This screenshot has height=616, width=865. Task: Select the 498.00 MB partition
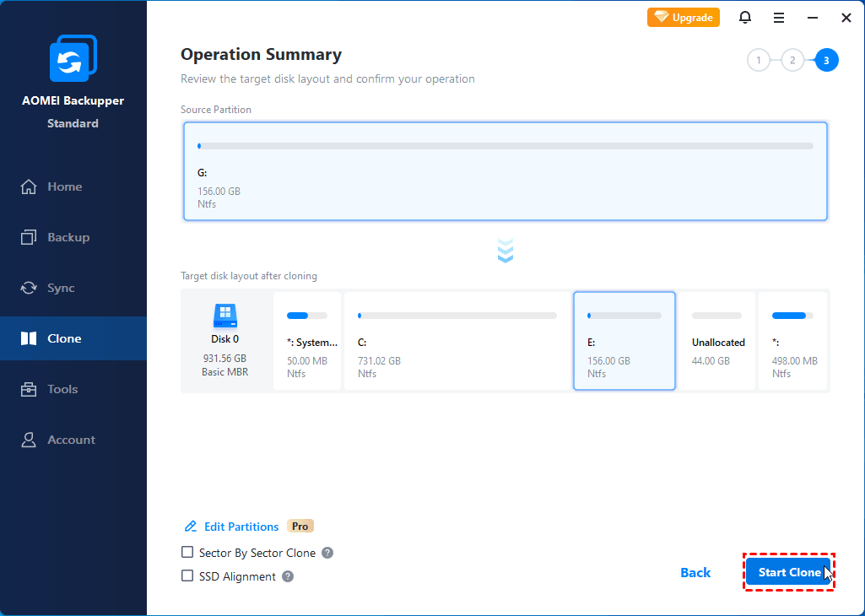[793, 341]
